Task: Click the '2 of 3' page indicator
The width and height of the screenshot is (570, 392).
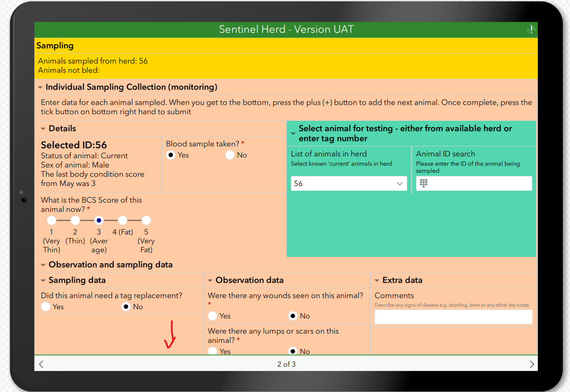Action: (x=286, y=364)
